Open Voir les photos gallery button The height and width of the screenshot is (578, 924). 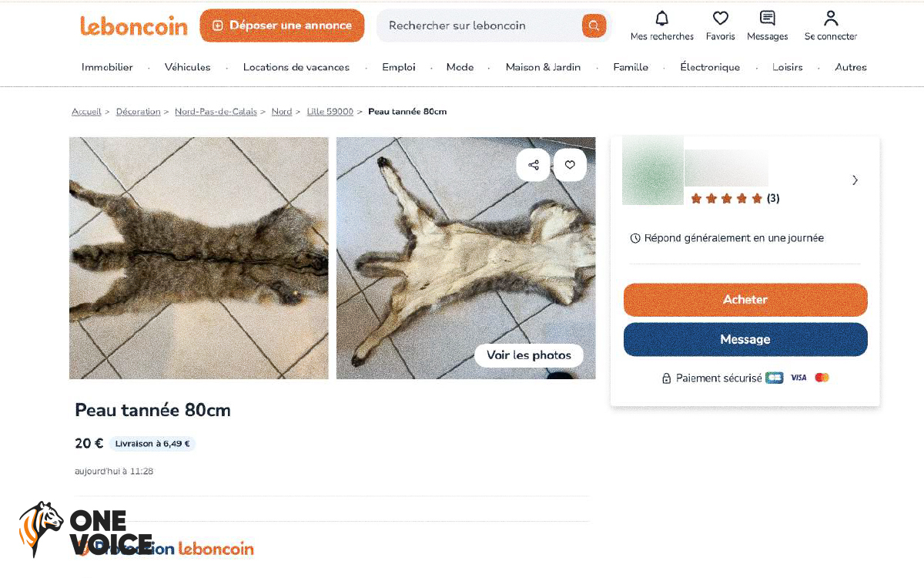click(529, 355)
